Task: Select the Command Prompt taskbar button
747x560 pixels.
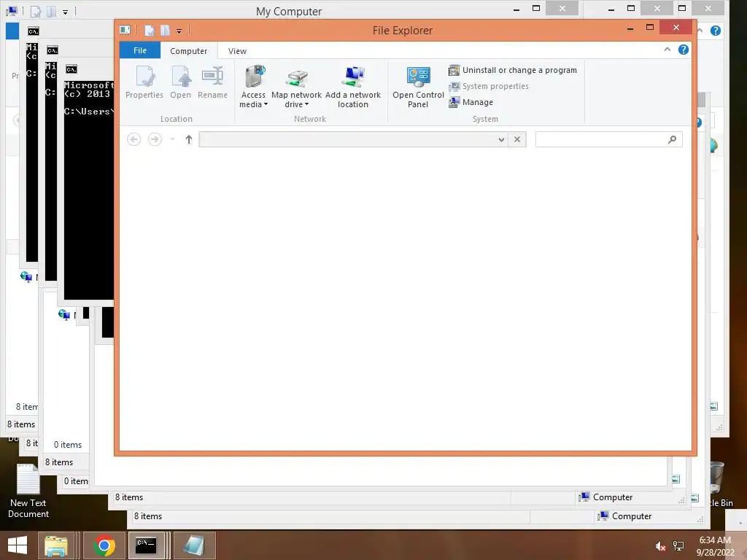Action: [x=146, y=545]
